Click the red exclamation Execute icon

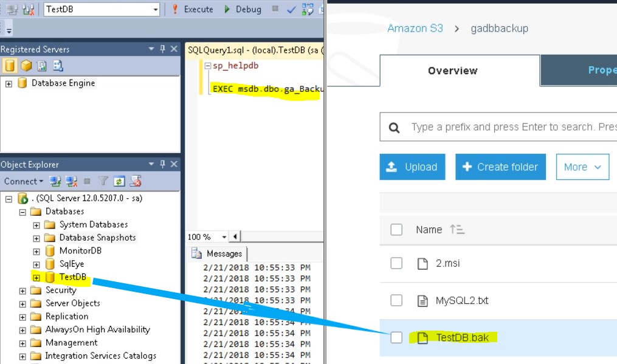(175, 9)
